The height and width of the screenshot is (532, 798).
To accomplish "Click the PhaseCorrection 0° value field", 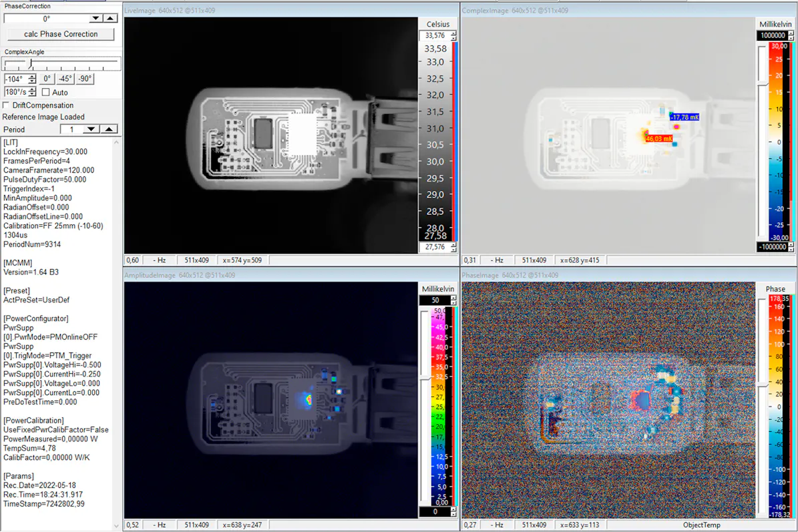I will 46,18.
